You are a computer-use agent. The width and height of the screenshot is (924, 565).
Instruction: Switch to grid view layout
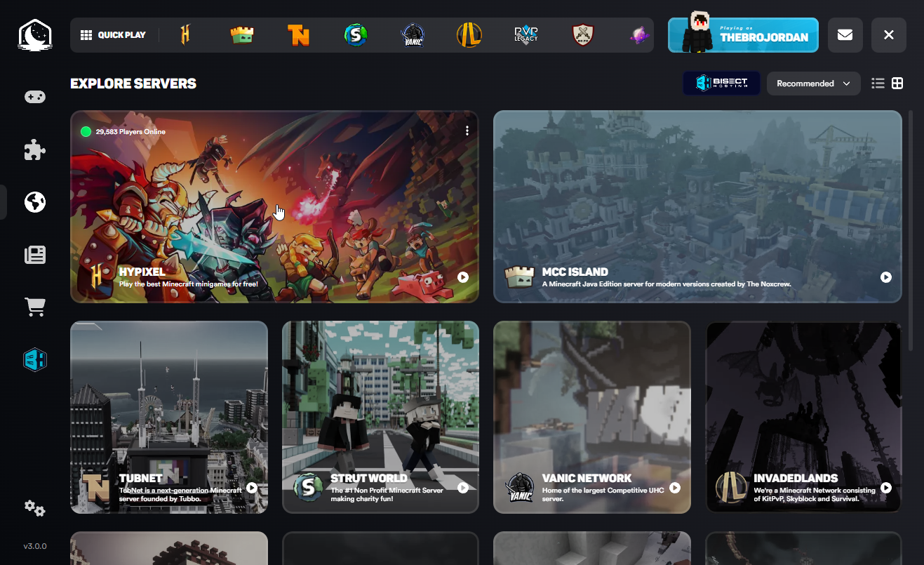[897, 84]
